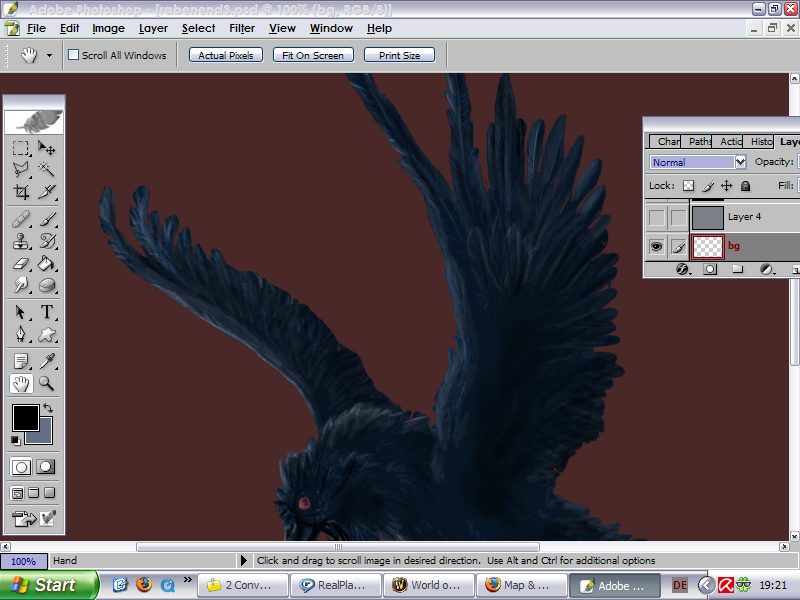Switch to the History tab
Screen dimensions: 800x600
point(760,141)
